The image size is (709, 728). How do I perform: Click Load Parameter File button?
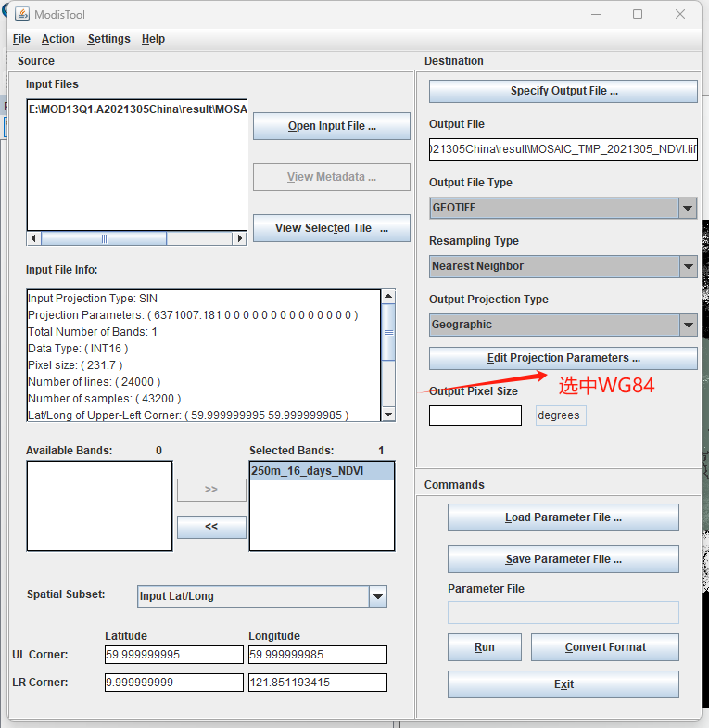coord(563,517)
